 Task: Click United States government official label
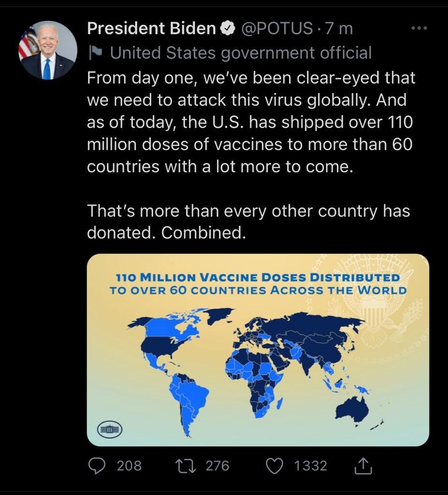[x=241, y=53]
